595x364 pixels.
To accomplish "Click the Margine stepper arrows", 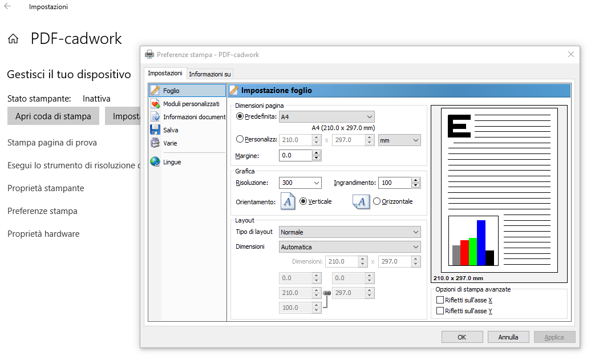I will pyautogui.click(x=317, y=155).
